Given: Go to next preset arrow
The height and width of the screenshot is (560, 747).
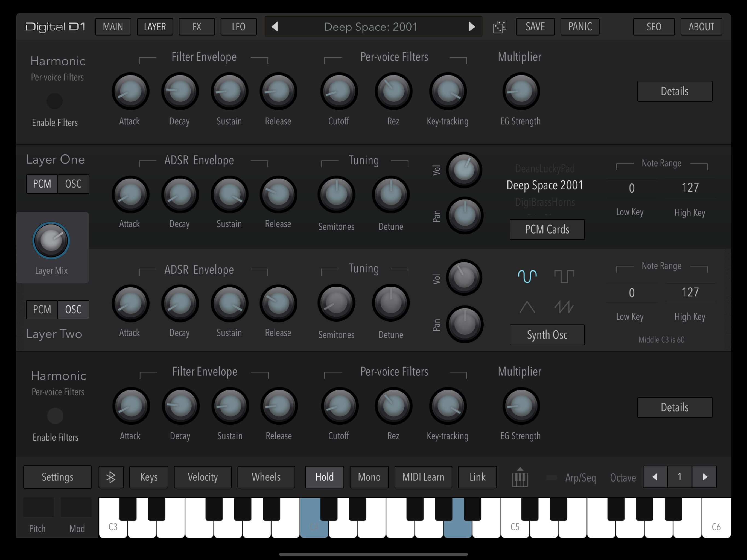Looking at the screenshot, I should pos(472,26).
